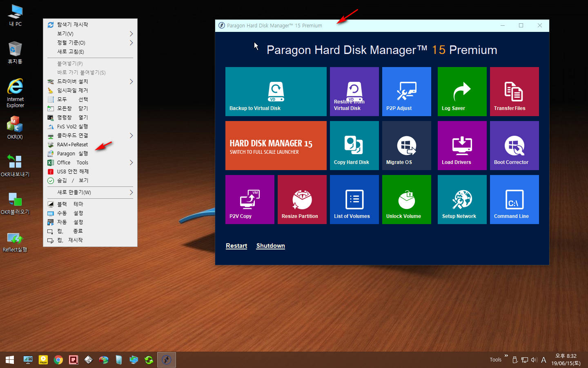The width and height of the screenshot is (588, 368).
Task: Select 모두 선택 menu entry
Action: pyautogui.click(x=90, y=99)
